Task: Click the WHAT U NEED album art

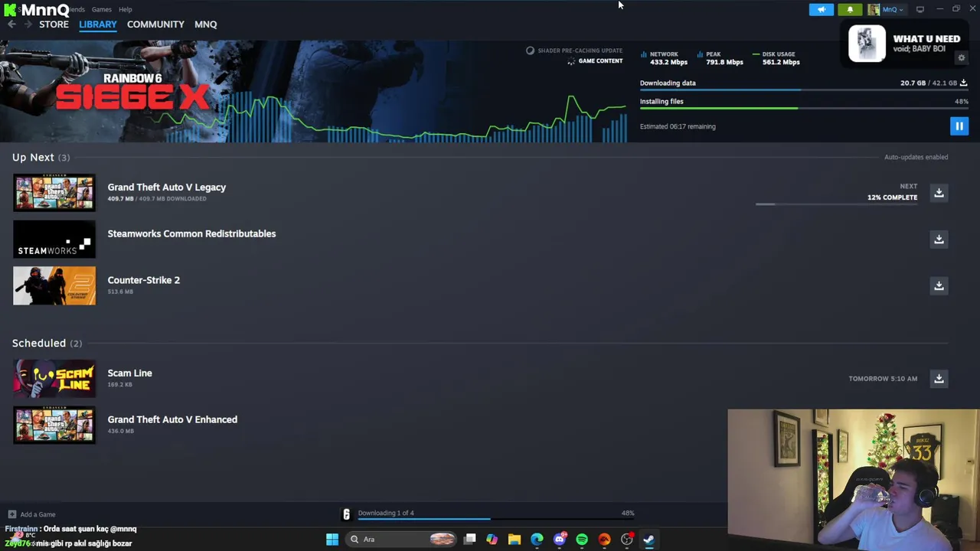Action: pos(867,43)
